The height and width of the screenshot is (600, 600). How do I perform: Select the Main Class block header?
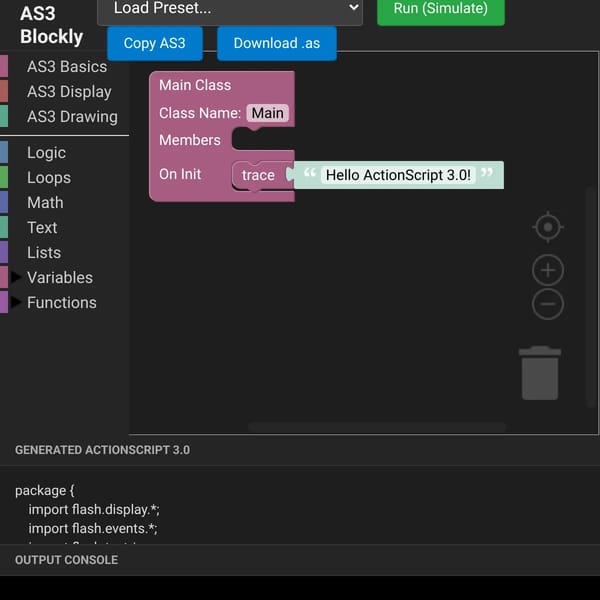(x=195, y=85)
